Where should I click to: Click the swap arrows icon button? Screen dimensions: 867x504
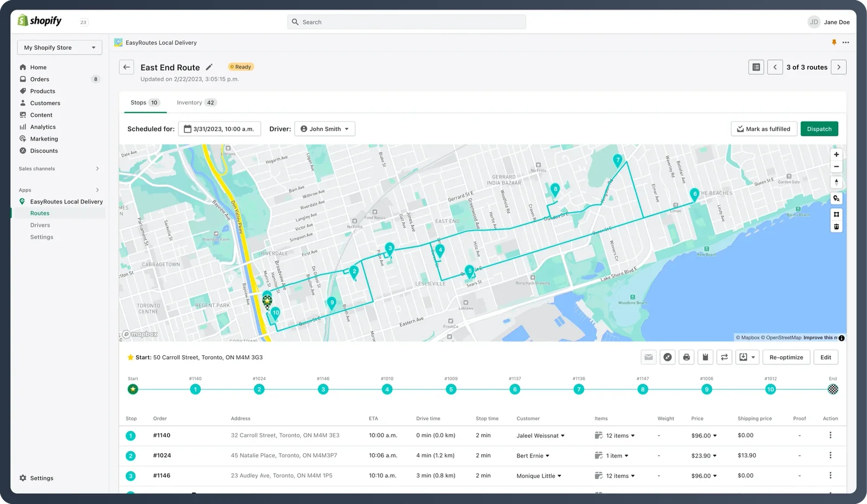[x=724, y=357]
